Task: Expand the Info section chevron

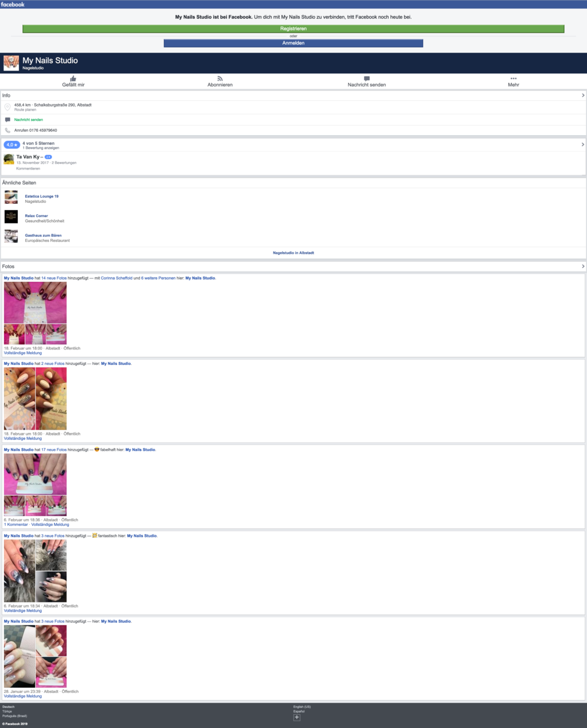Action: [582, 96]
